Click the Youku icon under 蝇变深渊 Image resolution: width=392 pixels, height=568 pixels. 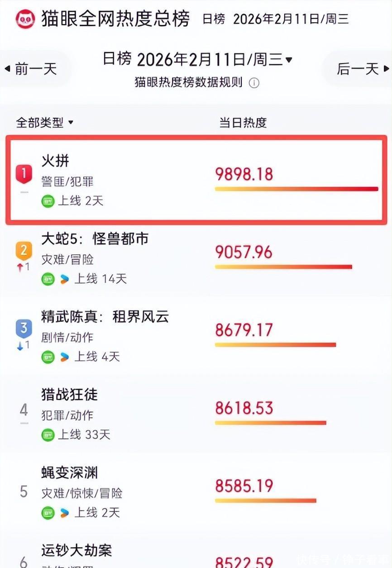pyautogui.click(x=65, y=513)
